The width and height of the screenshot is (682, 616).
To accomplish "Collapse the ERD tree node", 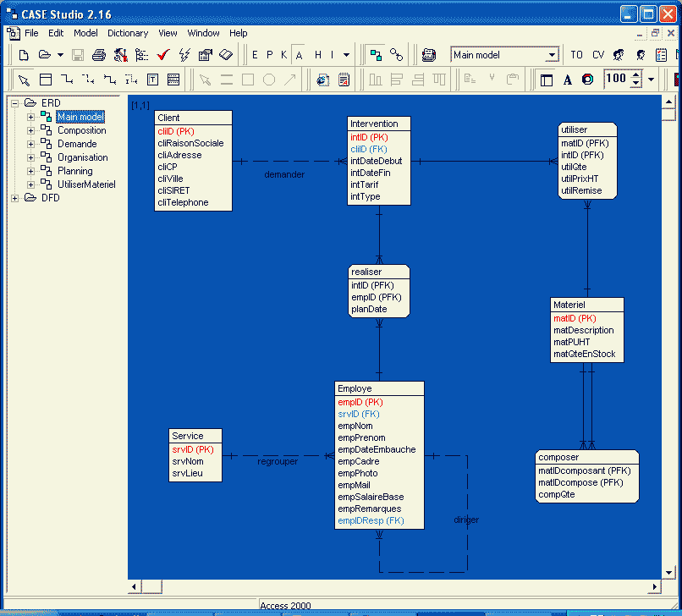I will point(14,103).
